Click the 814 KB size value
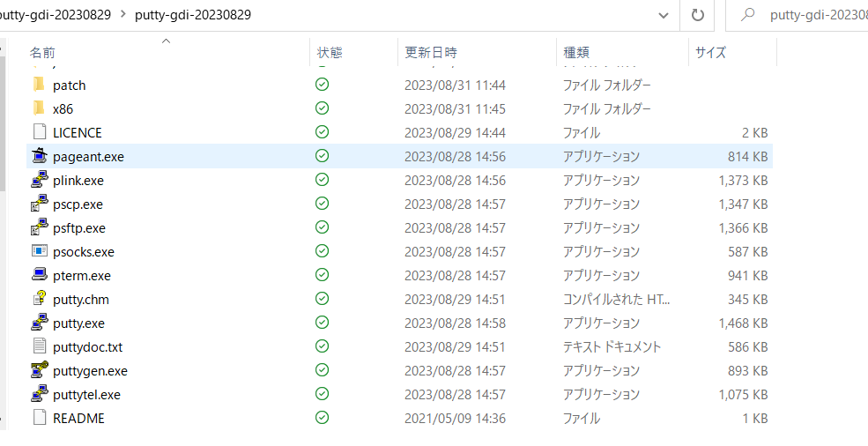 click(747, 157)
